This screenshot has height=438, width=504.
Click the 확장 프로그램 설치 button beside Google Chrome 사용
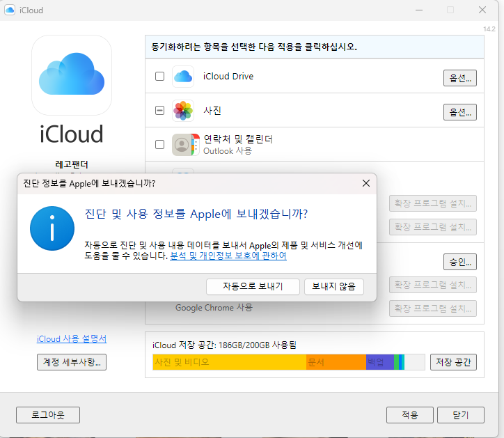(432, 308)
